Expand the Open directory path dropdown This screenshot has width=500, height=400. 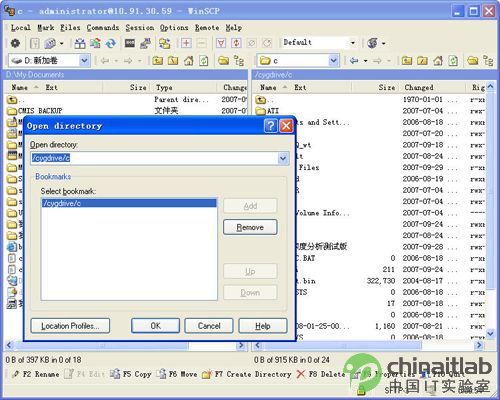coord(283,158)
